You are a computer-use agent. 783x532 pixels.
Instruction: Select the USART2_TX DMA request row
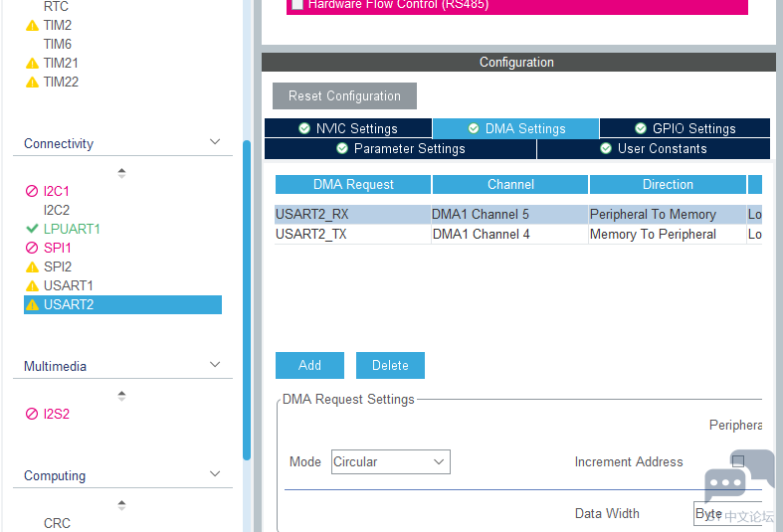352,235
